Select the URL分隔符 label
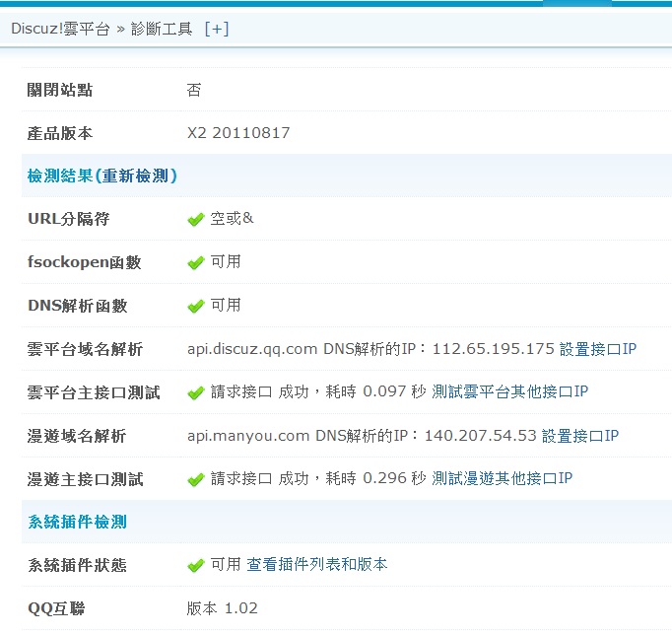Viewport: 672px width, 635px height. (69, 219)
